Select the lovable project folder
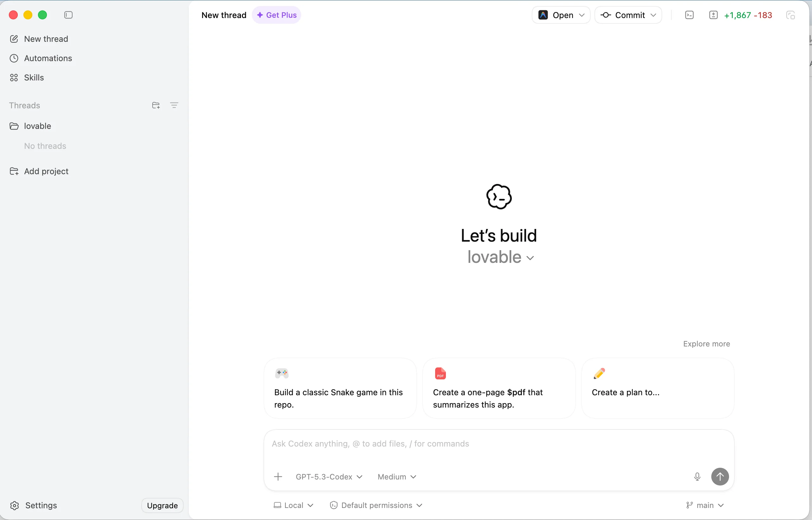 click(37, 126)
